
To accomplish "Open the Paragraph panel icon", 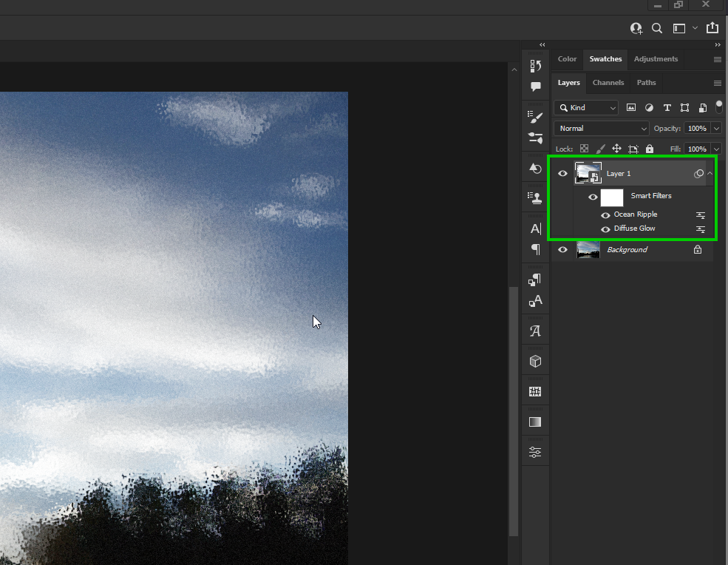I will click(x=535, y=249).
